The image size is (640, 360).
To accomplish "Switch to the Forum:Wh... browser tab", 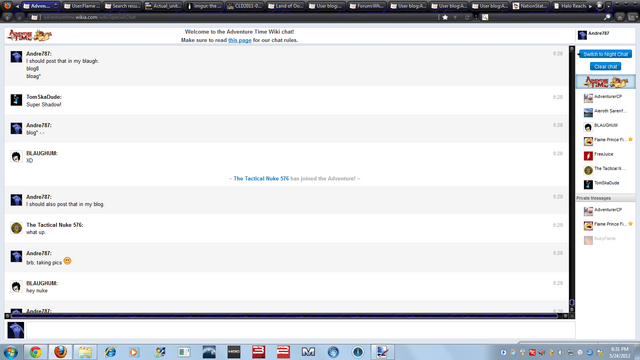I will click(367, 6).
